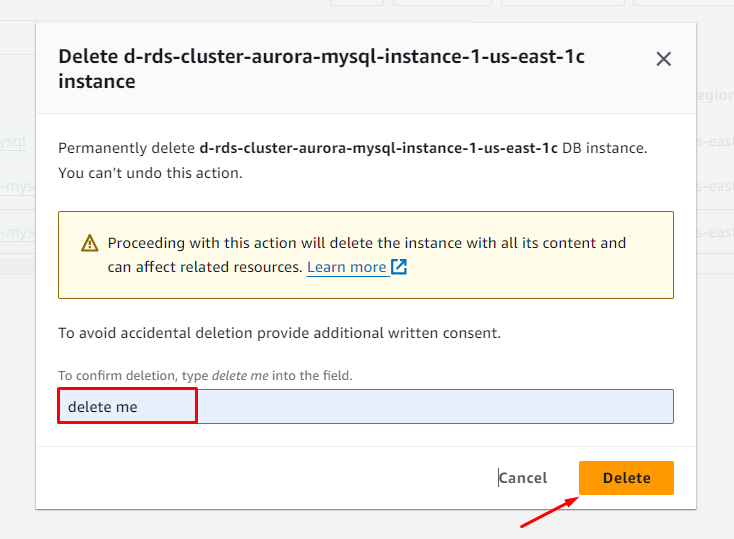Click the third '-mys' row behind the dialog

(17, 232)
